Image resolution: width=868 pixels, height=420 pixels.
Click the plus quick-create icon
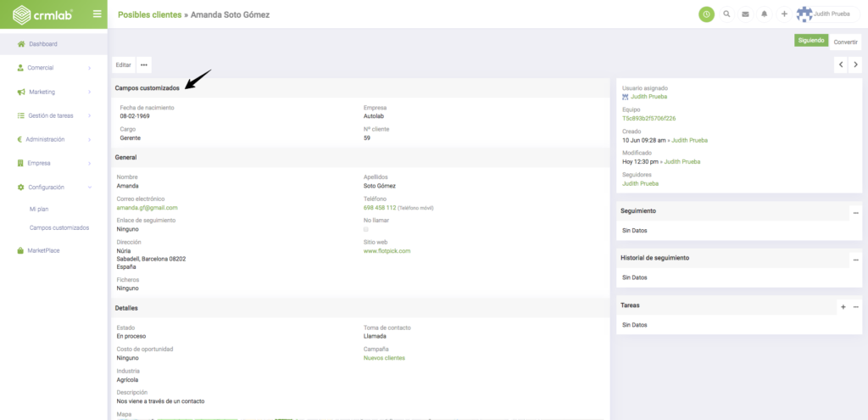point(784,14)
